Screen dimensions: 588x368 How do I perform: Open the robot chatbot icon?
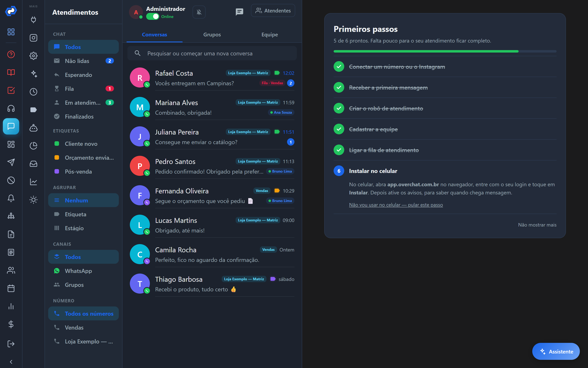coord(33,128)
